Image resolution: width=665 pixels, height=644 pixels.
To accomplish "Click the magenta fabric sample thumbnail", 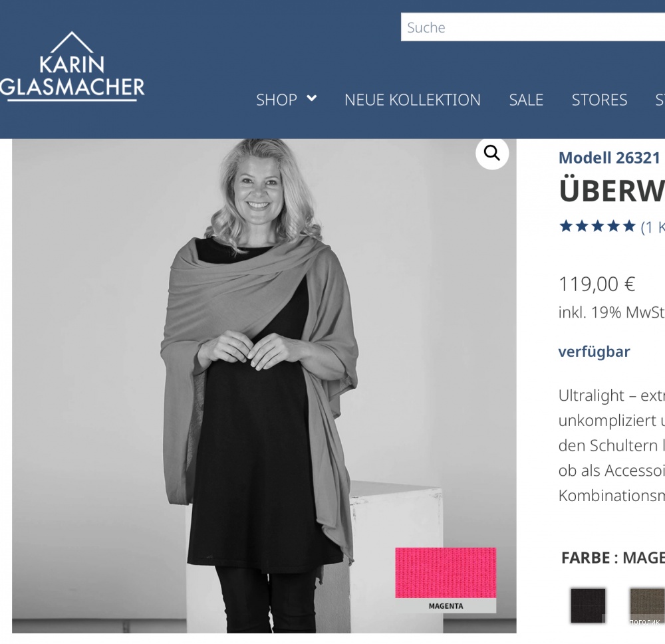I will coord(446,573).
